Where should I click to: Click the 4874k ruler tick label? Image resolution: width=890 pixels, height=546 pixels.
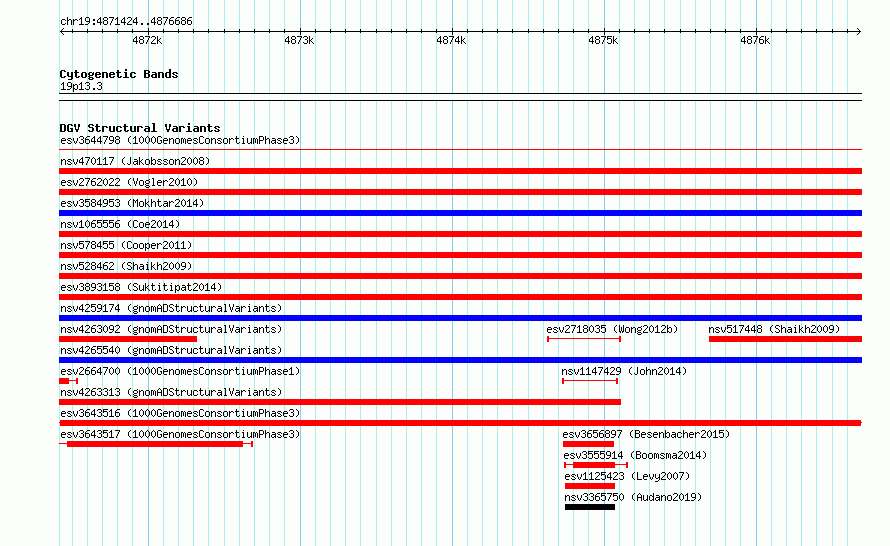tap(451, 40)
